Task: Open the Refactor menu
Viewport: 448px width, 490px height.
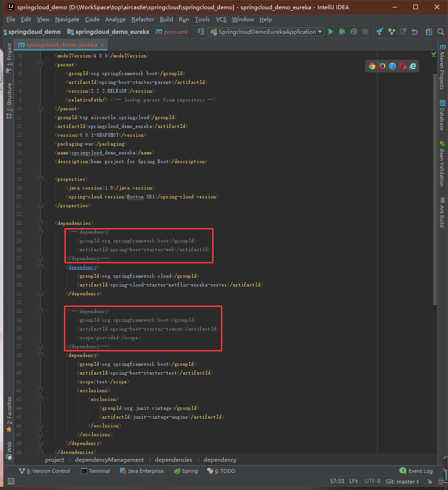Action: pos(143,19)
